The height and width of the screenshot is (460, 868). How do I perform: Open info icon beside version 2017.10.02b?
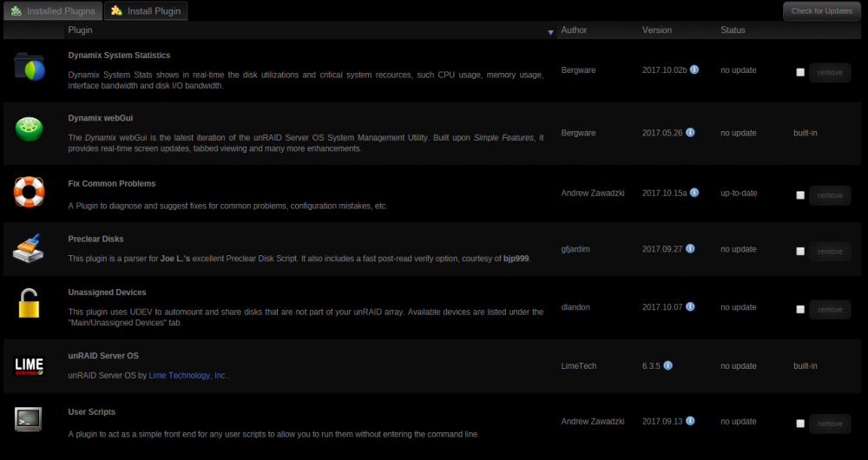pyautogui.click(x=694, y=69)
